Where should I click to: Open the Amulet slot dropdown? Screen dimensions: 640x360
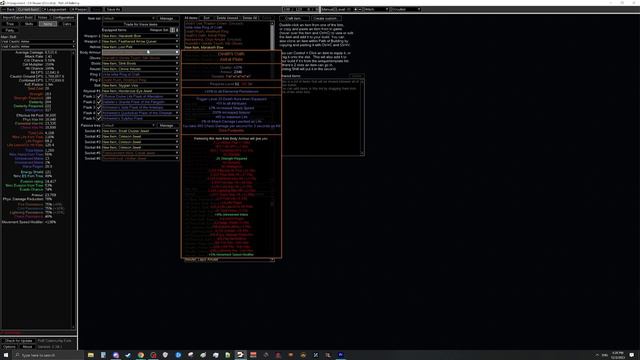click(x=140, y=69)
